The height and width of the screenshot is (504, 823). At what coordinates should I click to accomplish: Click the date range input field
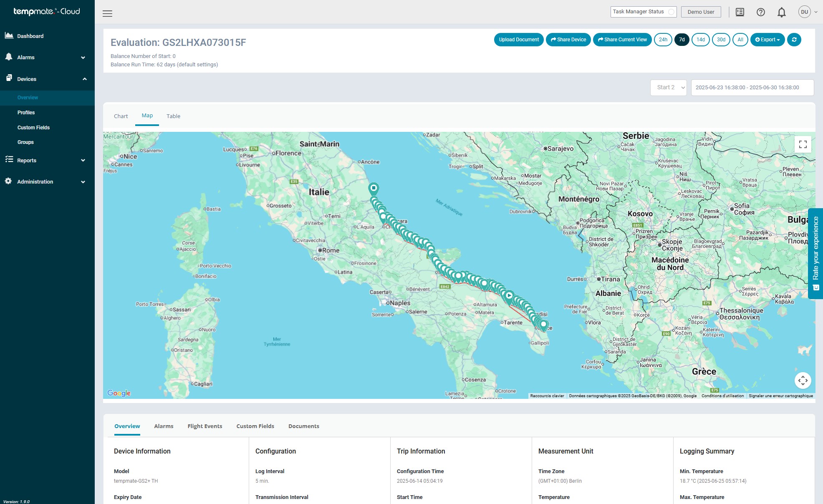coord(752,88)
